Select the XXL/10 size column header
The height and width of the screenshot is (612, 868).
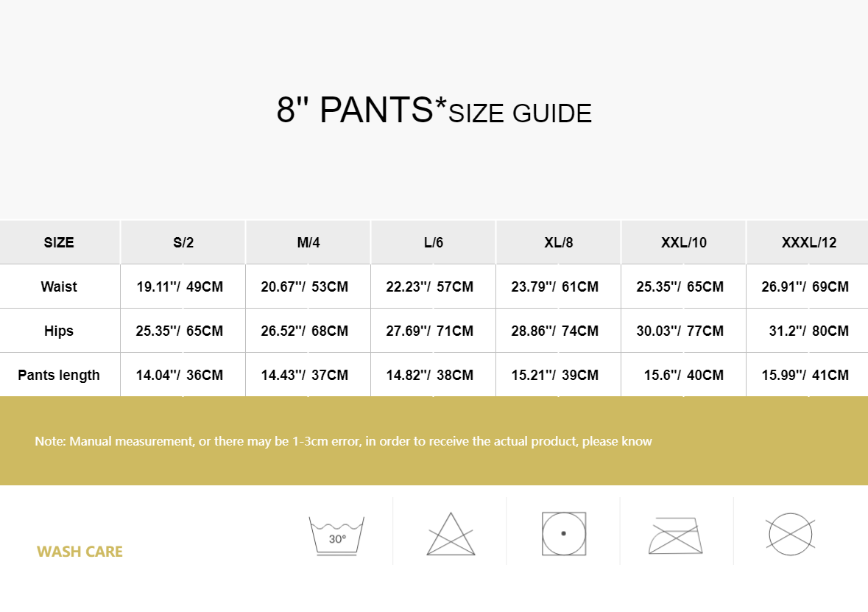tap(684, 242)
